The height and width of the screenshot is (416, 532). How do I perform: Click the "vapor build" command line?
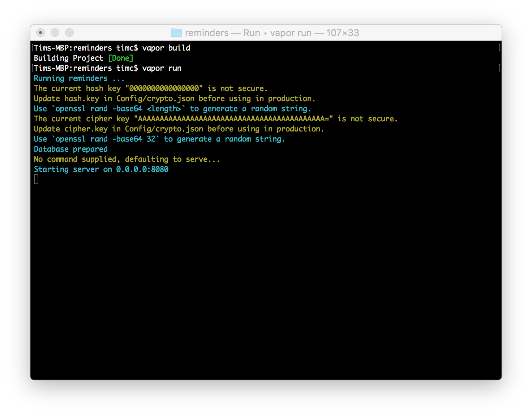(x=112, y=48)
